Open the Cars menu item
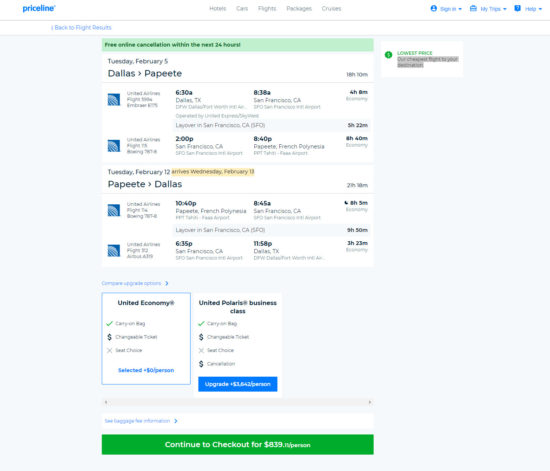This screenshot has width=550, height=471. tap(242, 8)
